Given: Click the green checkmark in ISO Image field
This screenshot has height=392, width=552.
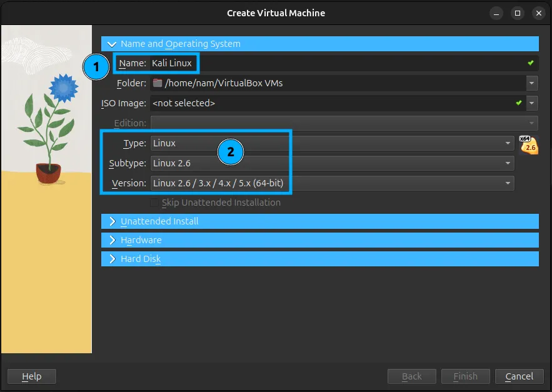Looking at the screenshot, I should (x=519, y=103).
